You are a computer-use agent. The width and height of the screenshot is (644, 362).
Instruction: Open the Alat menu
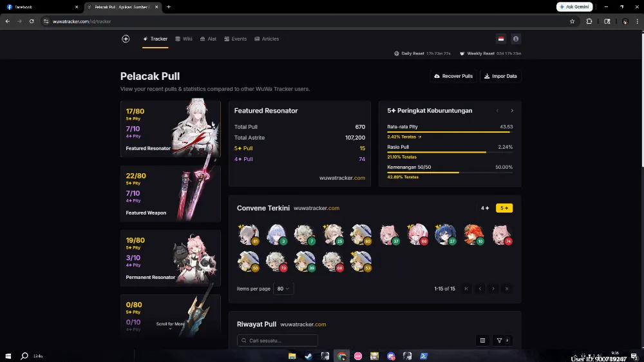click(208, 39)
